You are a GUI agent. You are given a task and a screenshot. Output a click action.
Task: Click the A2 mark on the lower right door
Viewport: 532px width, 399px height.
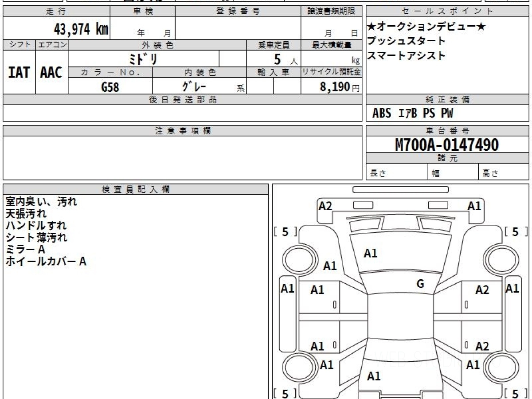tap(482, 347)
